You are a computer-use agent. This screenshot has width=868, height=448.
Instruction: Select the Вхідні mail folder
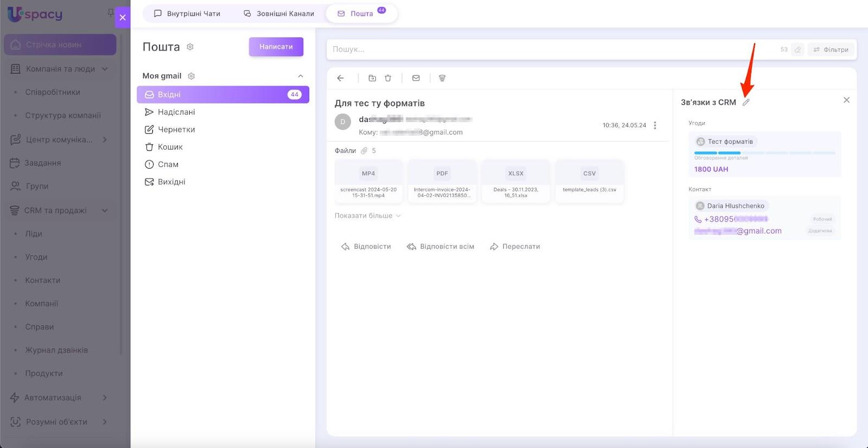pyautogui.click(x=223, y=94)
